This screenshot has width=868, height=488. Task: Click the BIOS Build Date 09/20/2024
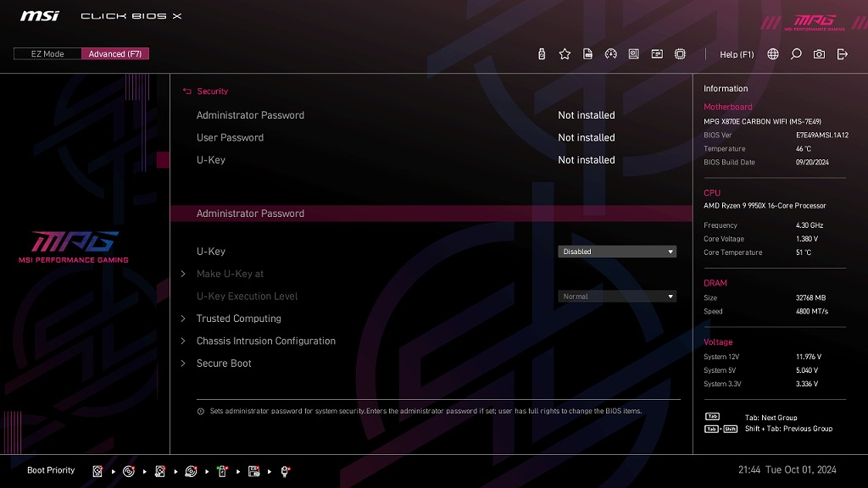click(812, 162)
